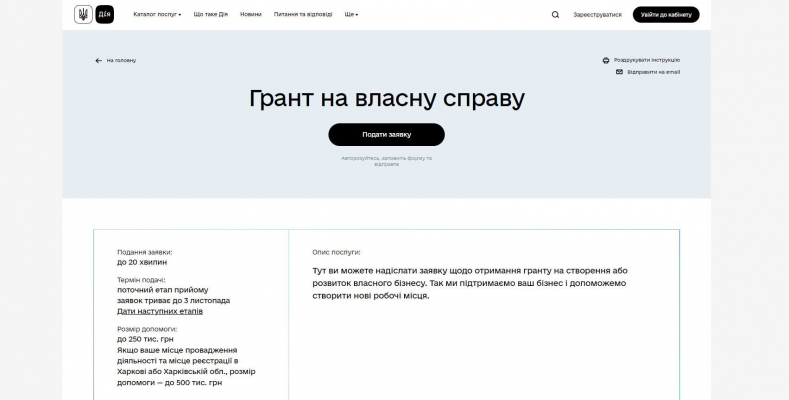Click the envelope icon for email sending

tap(619, 72)
